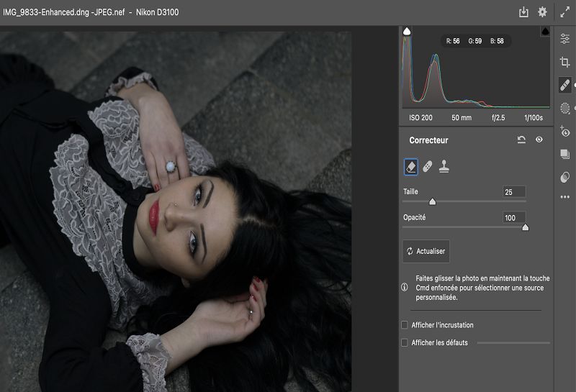
Task: Select the Crop tool
Action: (x=565, y=62)
